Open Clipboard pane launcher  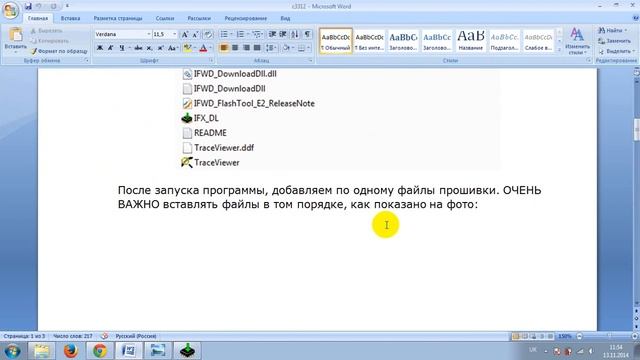coord(87,60)
